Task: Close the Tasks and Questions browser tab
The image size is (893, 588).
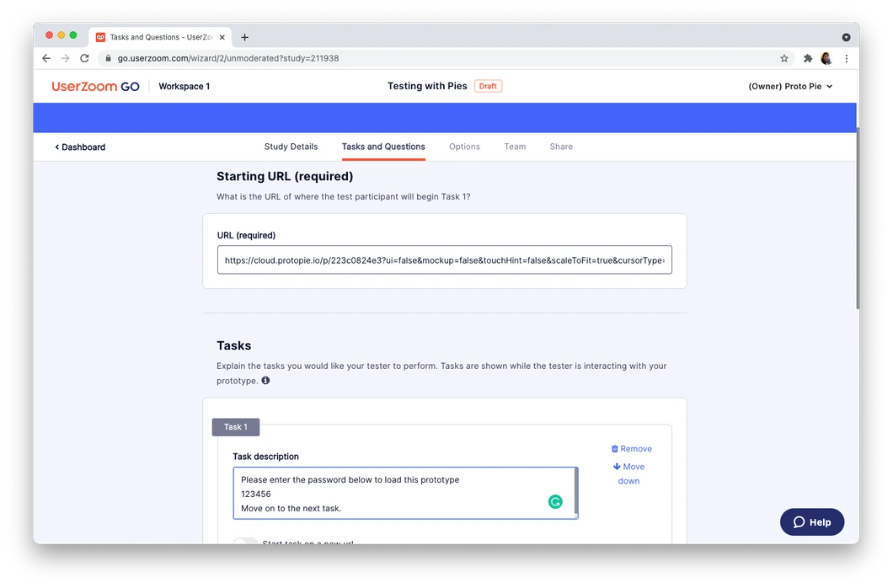Action: 222,37
